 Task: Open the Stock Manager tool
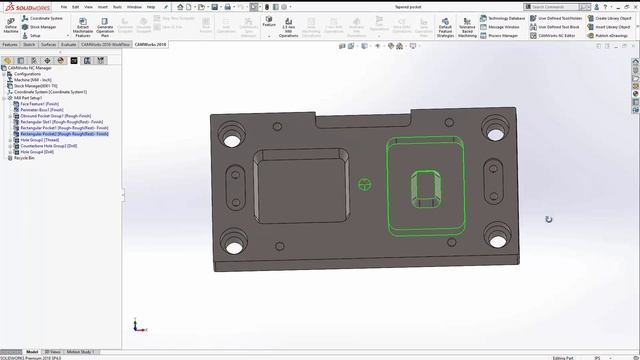coord(39,27)
